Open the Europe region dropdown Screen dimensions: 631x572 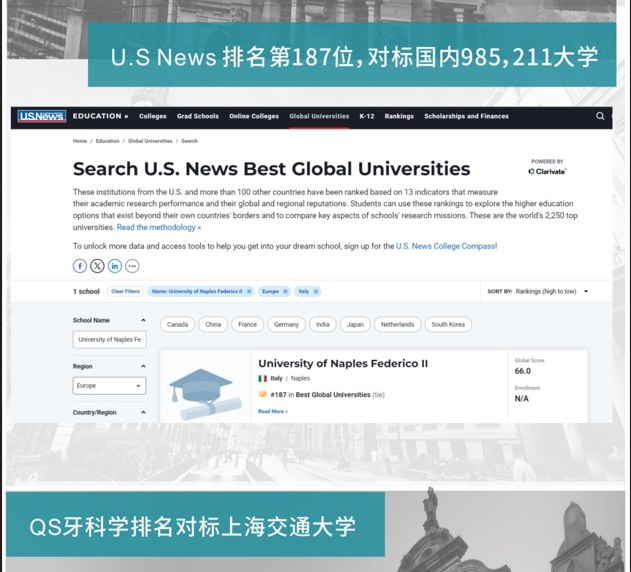point(109,386)
